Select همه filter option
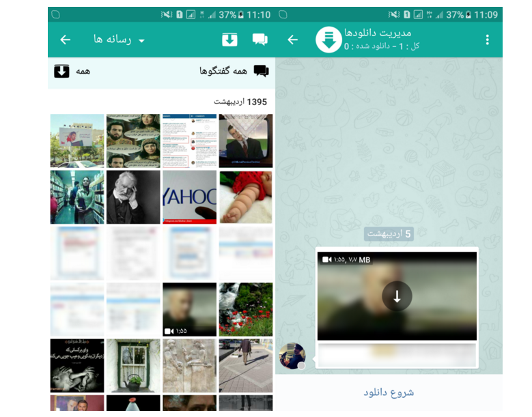 (x=83, y=71)
